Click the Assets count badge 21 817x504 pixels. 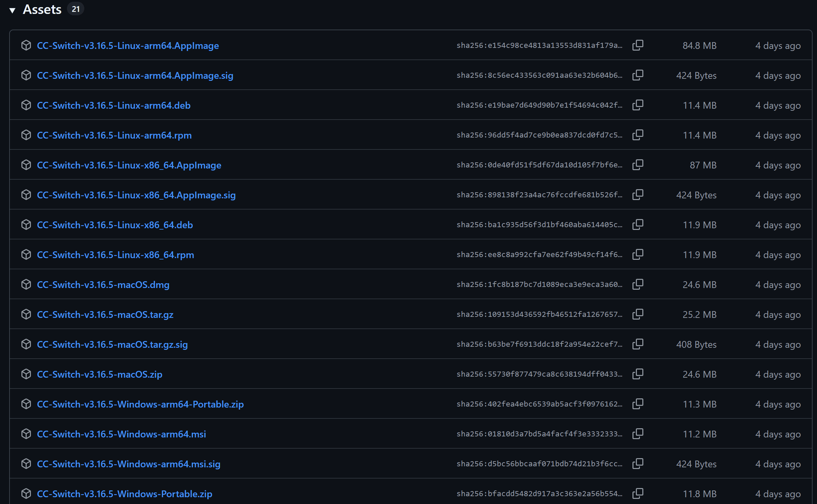pyautogui.click(x=75, y=9)
